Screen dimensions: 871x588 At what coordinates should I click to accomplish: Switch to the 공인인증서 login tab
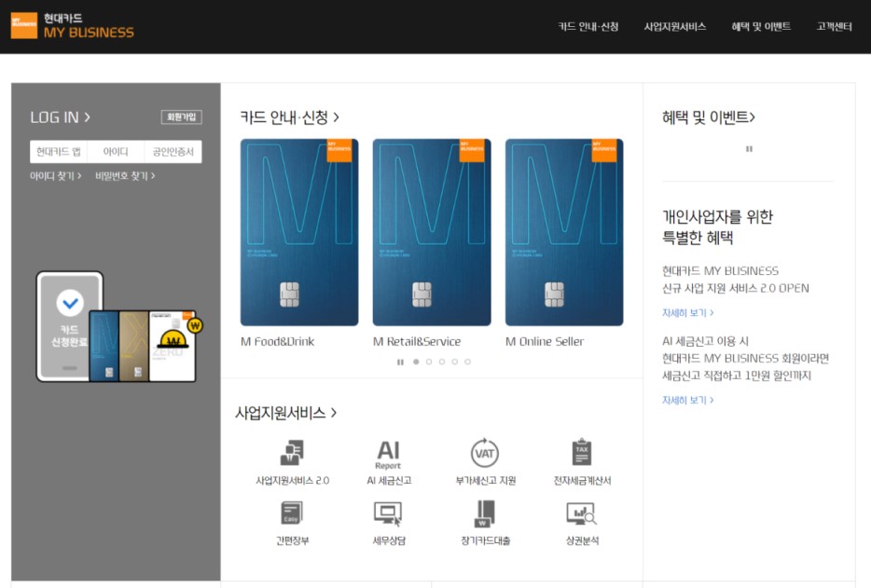[x=173, y=152]
